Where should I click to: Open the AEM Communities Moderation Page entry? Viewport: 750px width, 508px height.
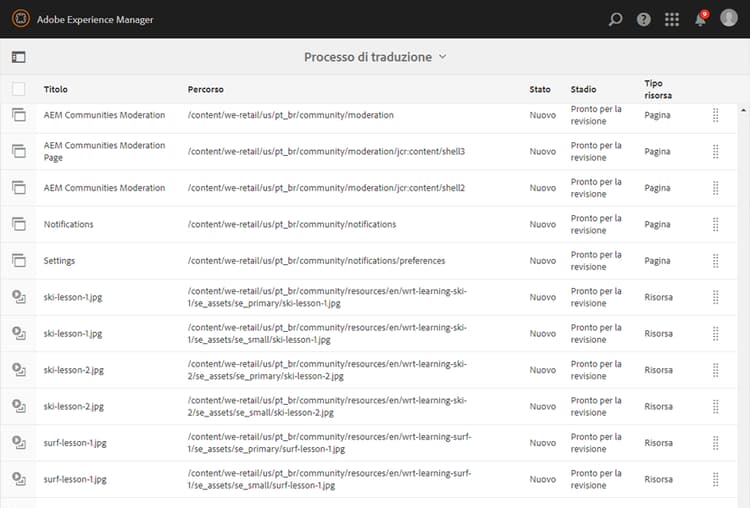click(104, 151)
